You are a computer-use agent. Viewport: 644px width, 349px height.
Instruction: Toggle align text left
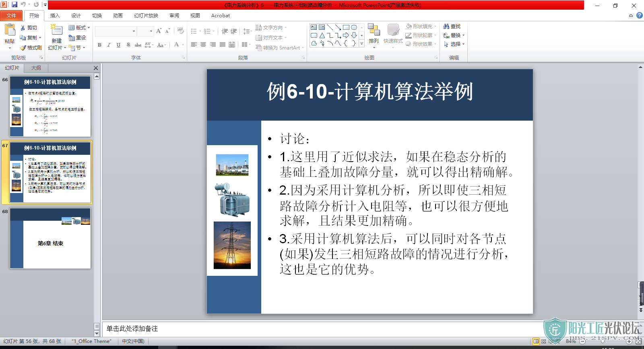tap(194, 45)
